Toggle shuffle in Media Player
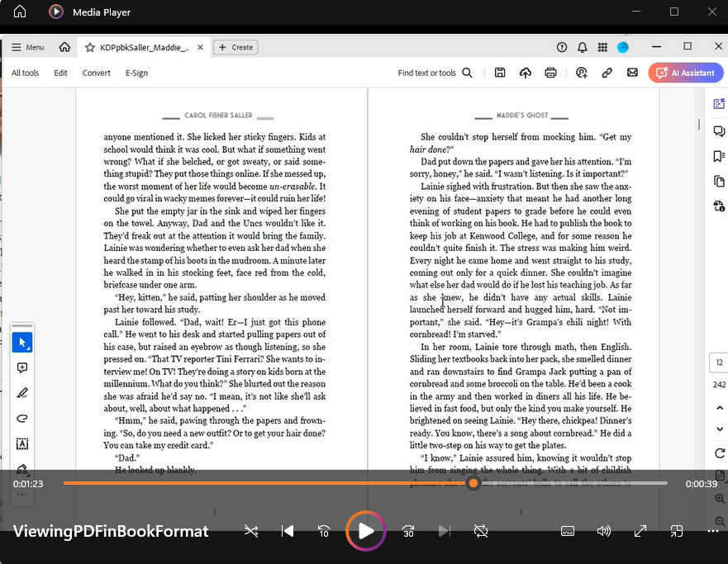This screenshot has width=728, height=564. (251, 531)
